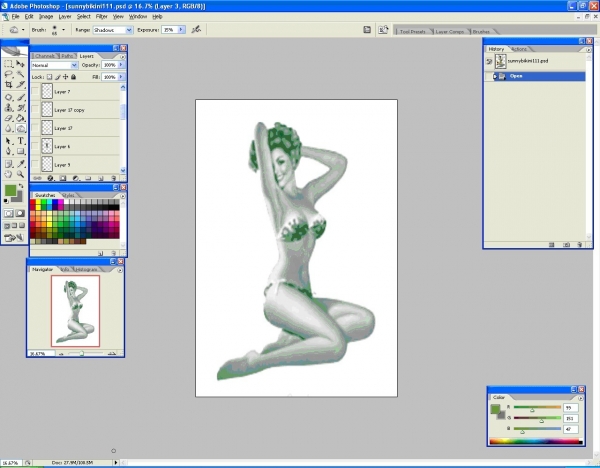Open the Exposure slider arrow
600x468 pixels.
pos(181,29)
